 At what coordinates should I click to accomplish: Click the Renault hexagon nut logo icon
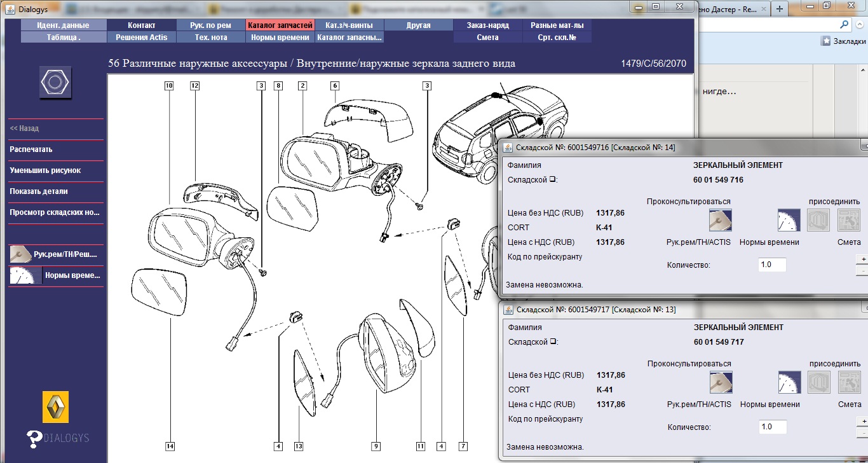tap(55, 83)
